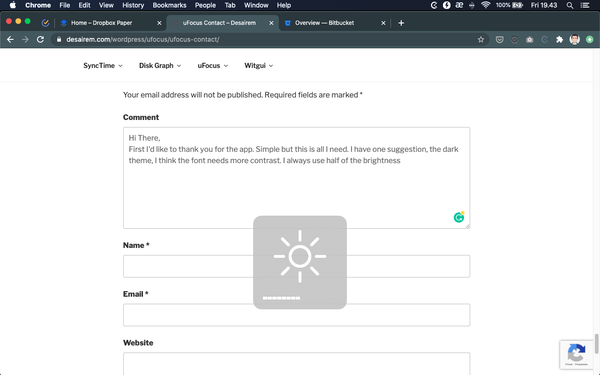Viewport: 600px width, 375px height.
Task: Click the Pocket extension icon
Action: [499, 39]
